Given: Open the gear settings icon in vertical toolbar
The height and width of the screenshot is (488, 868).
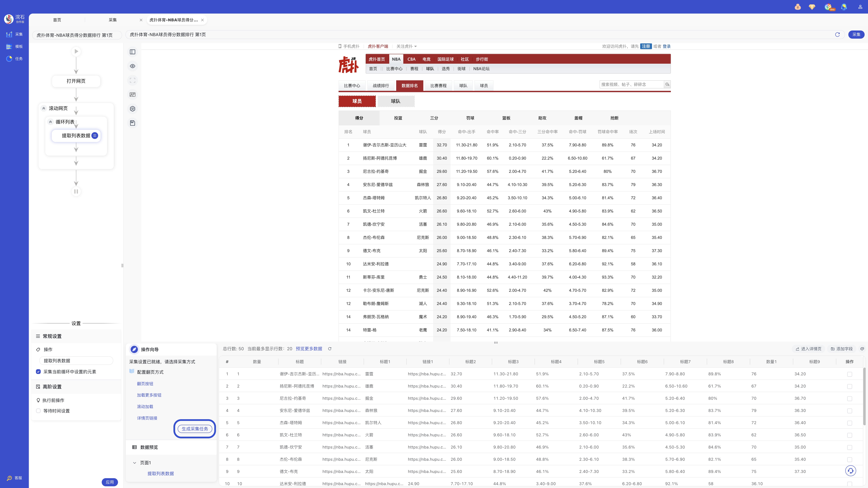Looking at the screenshot, I should coord(132,109).
